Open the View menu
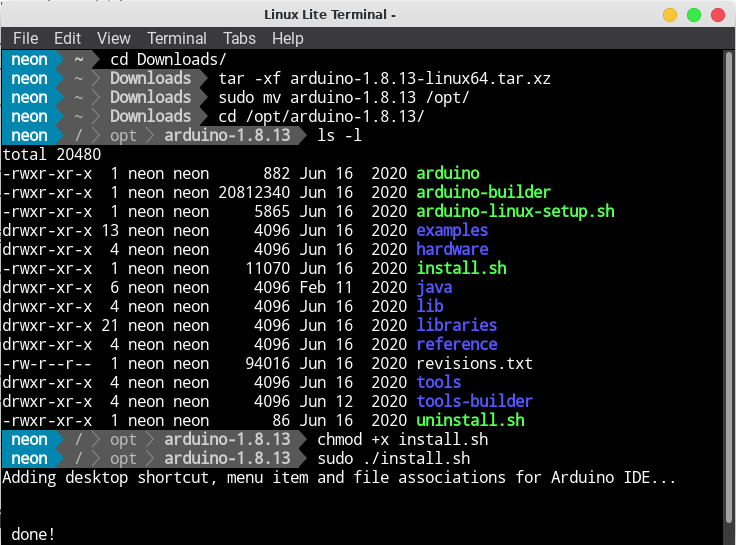Viewport: 736px width, 545px height. pos(114,38)
